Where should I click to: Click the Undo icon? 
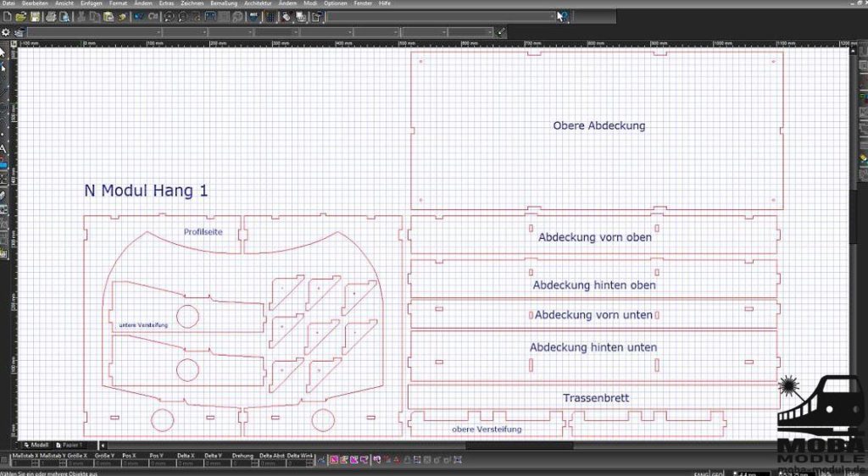(x=138, y=17)
